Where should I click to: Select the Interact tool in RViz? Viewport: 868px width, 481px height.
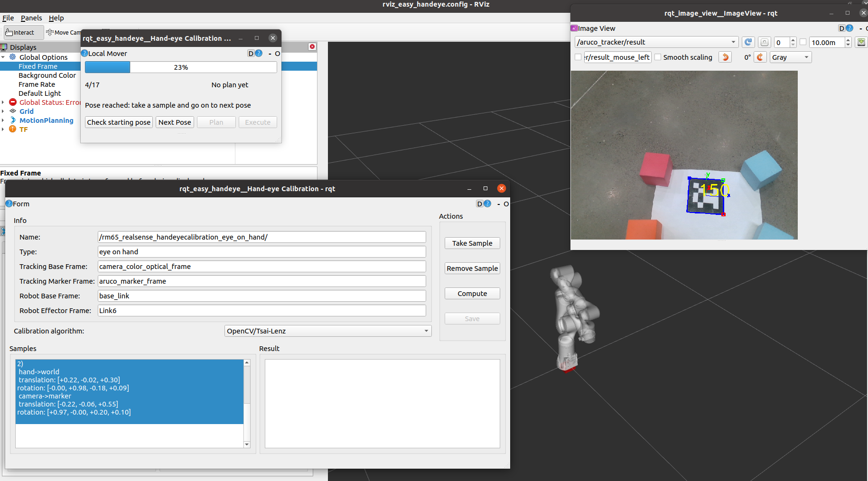tap(23, 32)
